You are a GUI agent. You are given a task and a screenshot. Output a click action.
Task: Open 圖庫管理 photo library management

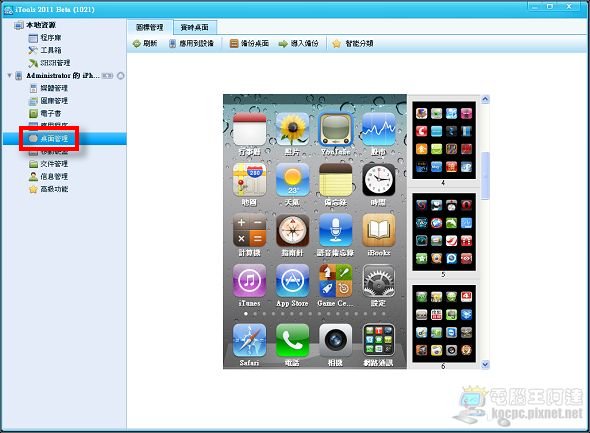coord(49,101)
